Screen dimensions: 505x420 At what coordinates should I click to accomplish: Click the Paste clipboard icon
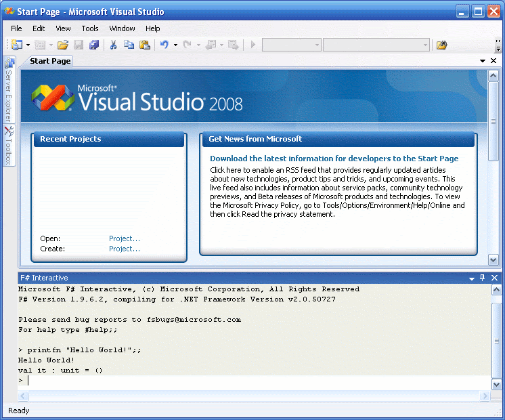145,45
